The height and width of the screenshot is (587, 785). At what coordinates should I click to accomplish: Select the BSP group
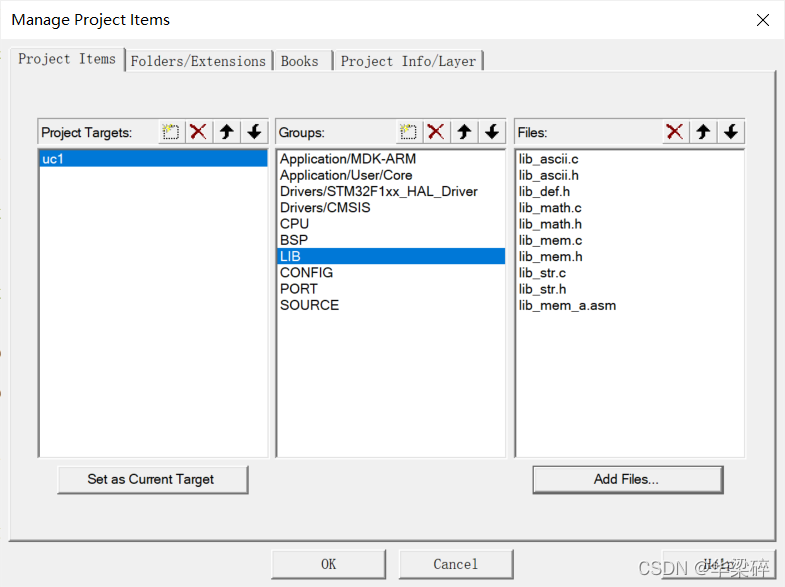(390, 240)
